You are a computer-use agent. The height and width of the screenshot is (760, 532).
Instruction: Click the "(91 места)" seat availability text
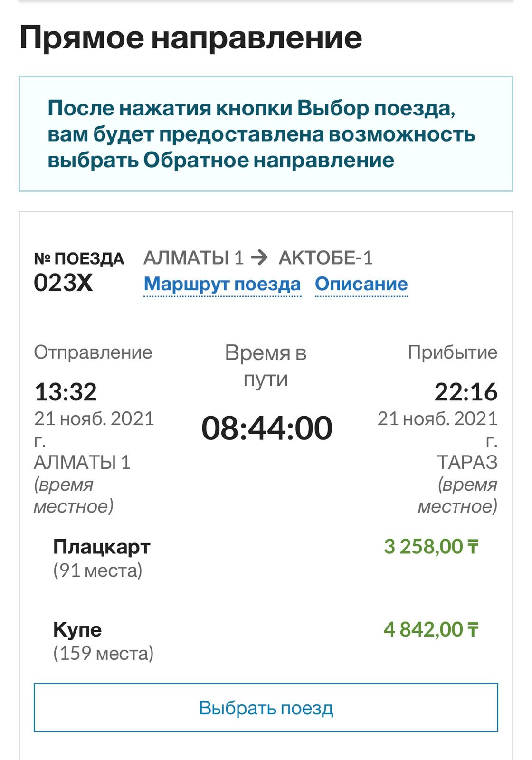[98, 570]
